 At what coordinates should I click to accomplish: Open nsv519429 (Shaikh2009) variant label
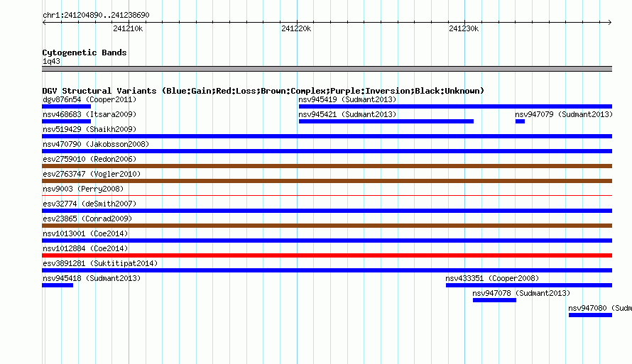(89, 129)
